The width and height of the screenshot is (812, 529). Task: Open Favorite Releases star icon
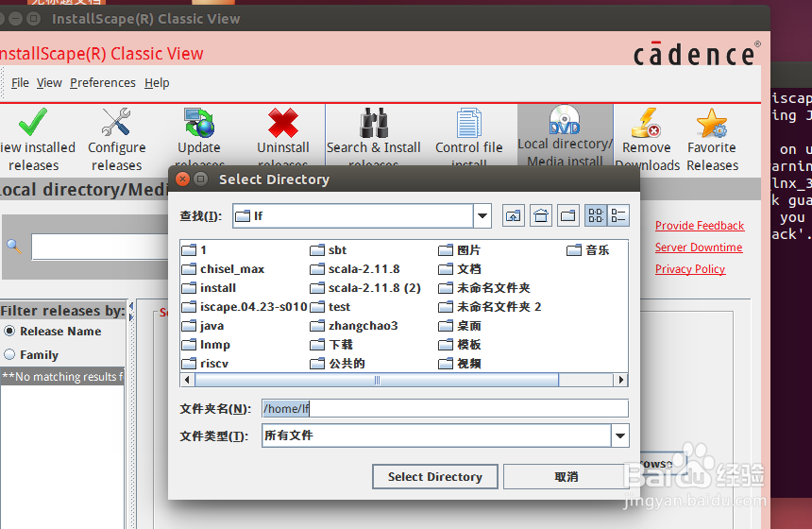coord(712,123)
